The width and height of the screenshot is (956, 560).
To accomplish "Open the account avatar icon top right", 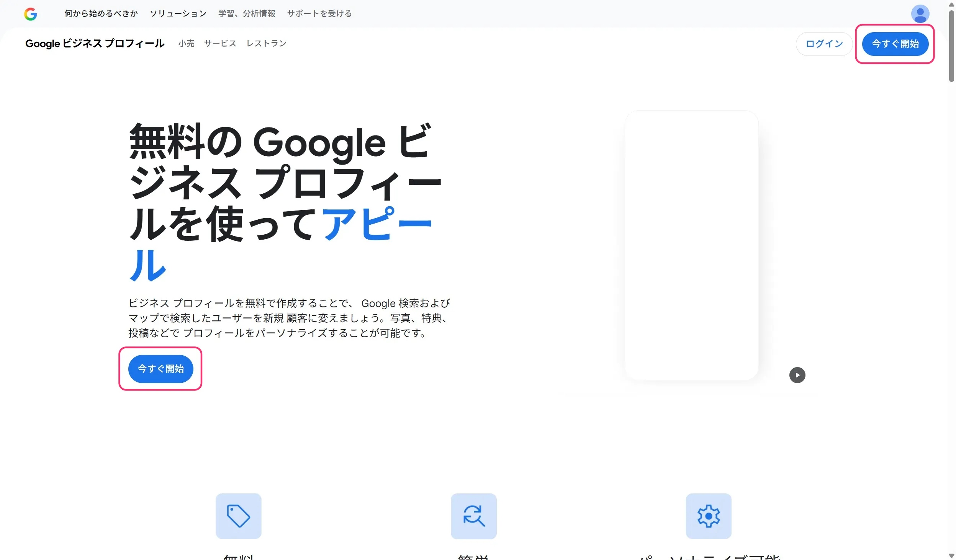I will [x=921, y=14].
